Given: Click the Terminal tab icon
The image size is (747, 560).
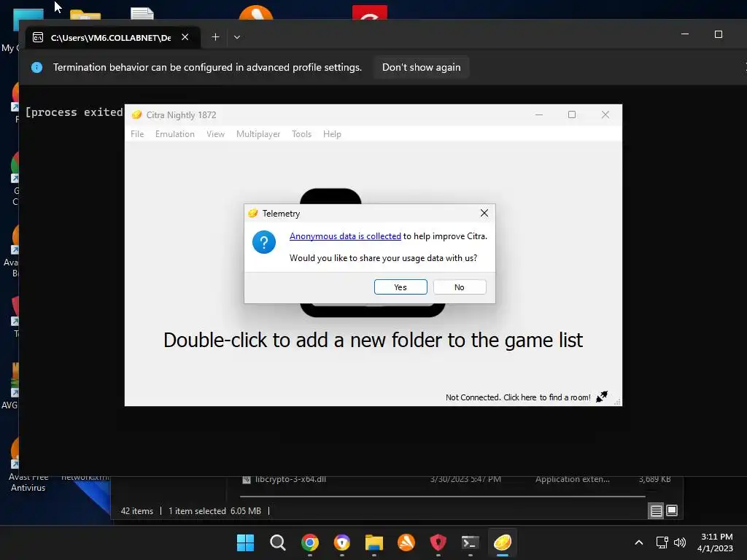Looking at the screenshot, I should point(38,37).
